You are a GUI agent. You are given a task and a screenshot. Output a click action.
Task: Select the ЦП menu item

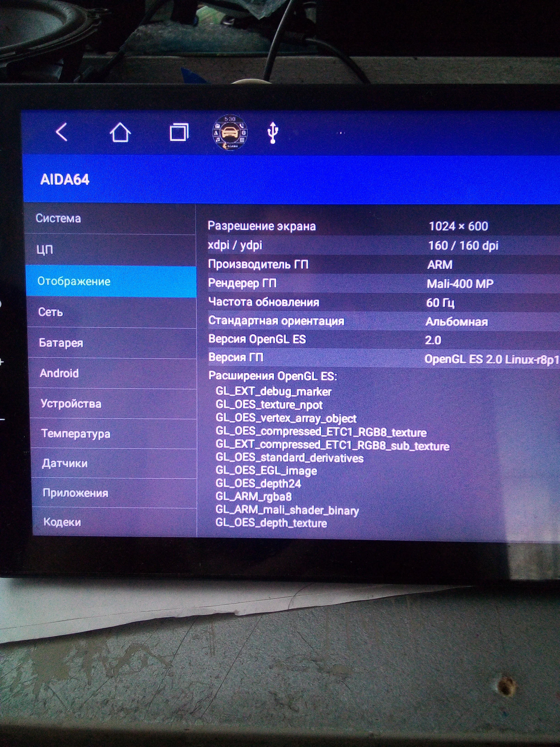coord(45,249)
